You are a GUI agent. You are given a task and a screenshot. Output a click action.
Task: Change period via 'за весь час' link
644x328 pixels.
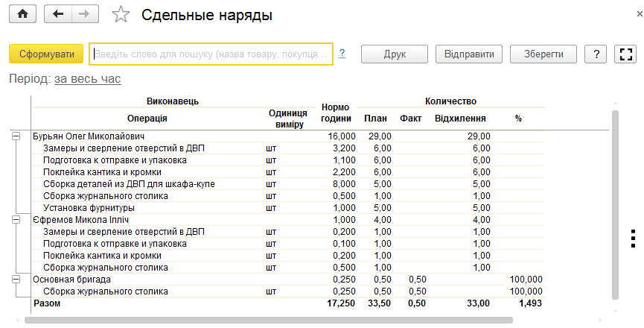click(88, 78)
